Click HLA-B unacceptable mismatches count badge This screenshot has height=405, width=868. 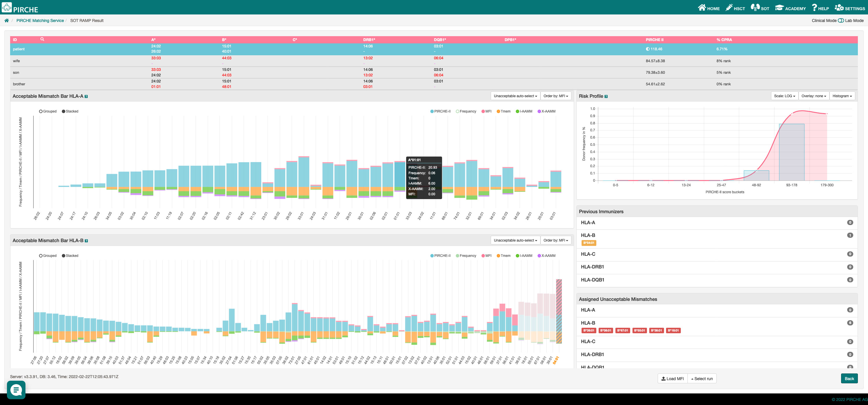tap(850, 323)
